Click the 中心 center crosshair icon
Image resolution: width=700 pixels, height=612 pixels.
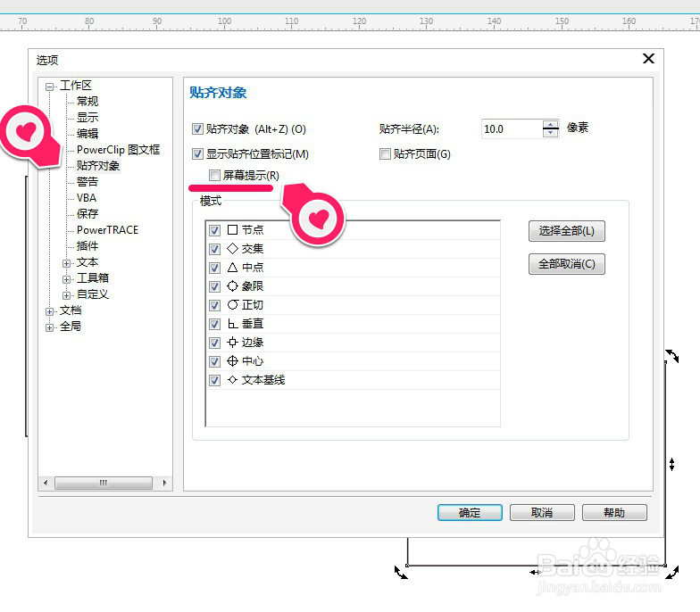pos(232,360)
